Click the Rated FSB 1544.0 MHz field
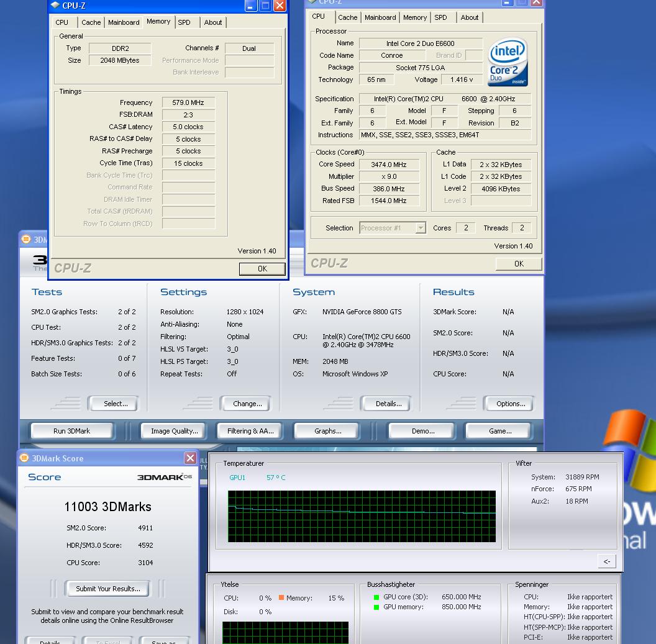The width and height of the screenshot is (656, 644). 389,201
